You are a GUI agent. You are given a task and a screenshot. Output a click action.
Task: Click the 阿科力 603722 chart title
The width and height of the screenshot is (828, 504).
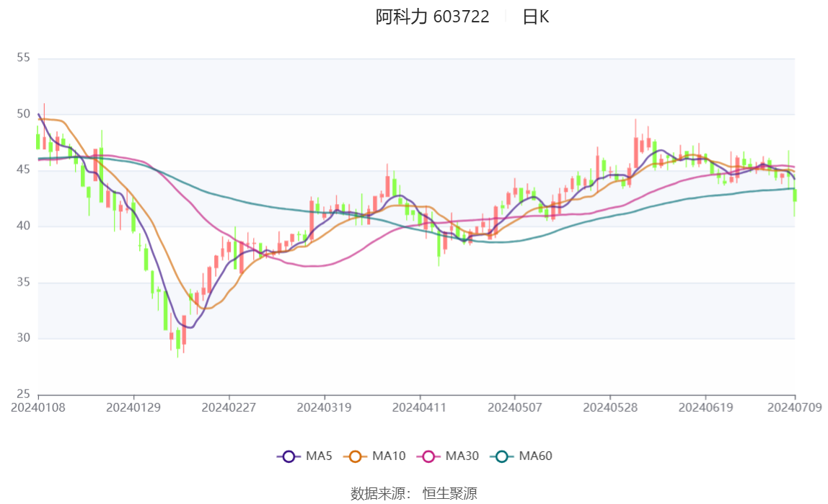coord(433,17)
